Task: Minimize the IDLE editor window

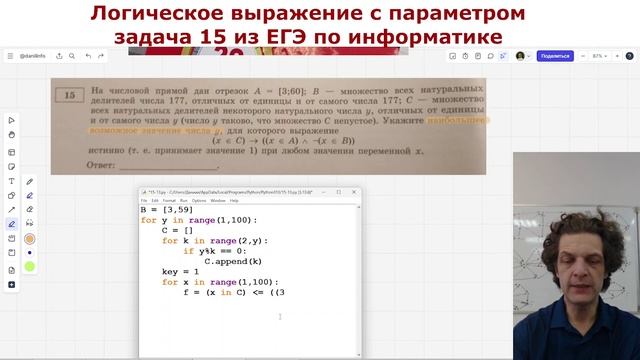Action: 324,192
